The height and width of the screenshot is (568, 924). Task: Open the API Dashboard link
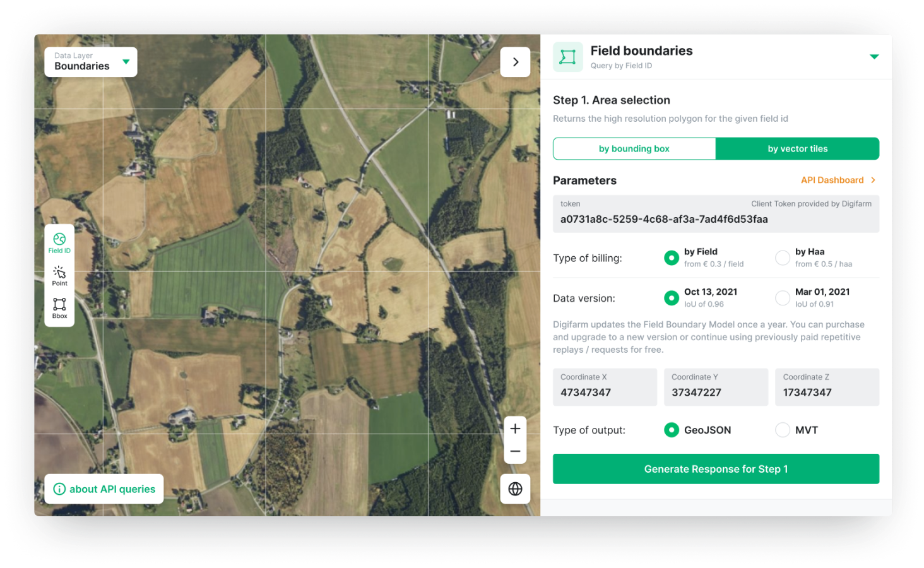832,180
